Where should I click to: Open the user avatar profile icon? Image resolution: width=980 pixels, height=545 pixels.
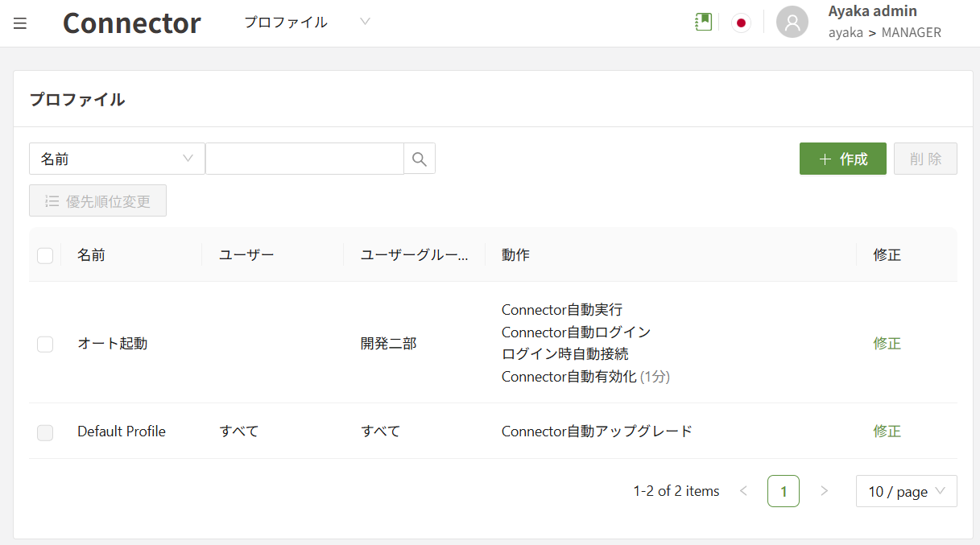pyautogui.click(x=792, y=22)
